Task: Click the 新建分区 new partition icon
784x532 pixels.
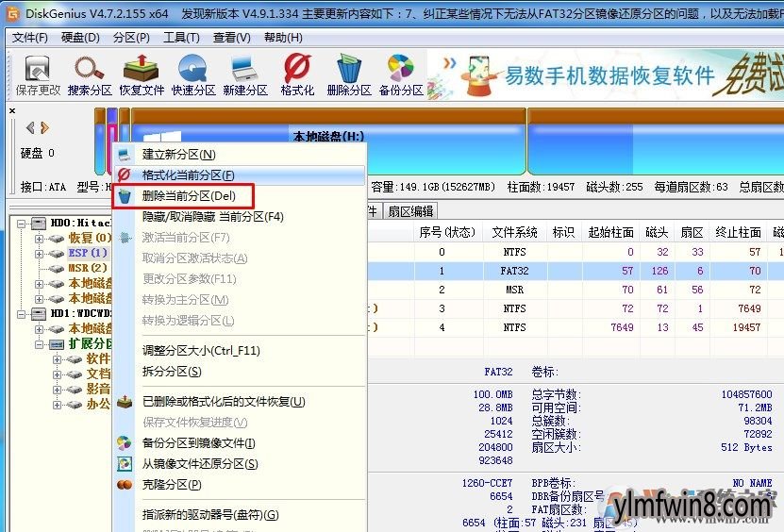Action: (x=245, y=74)
